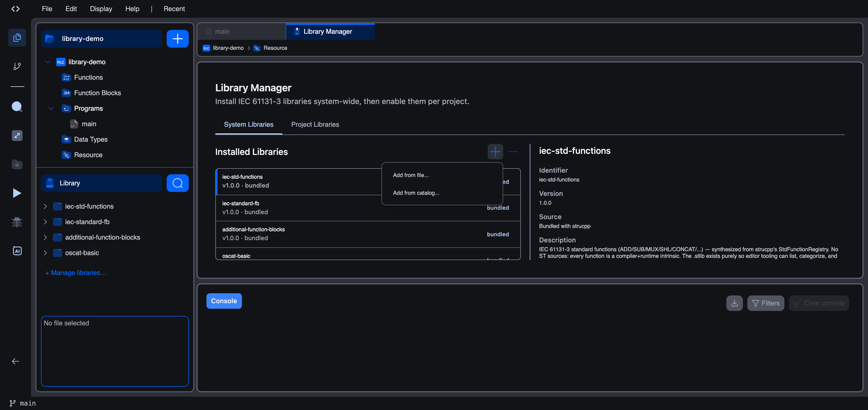The width and height of the screenshot is (868, 410).
Task: Select oscat-basic installed library row
Action: [368, 254]
